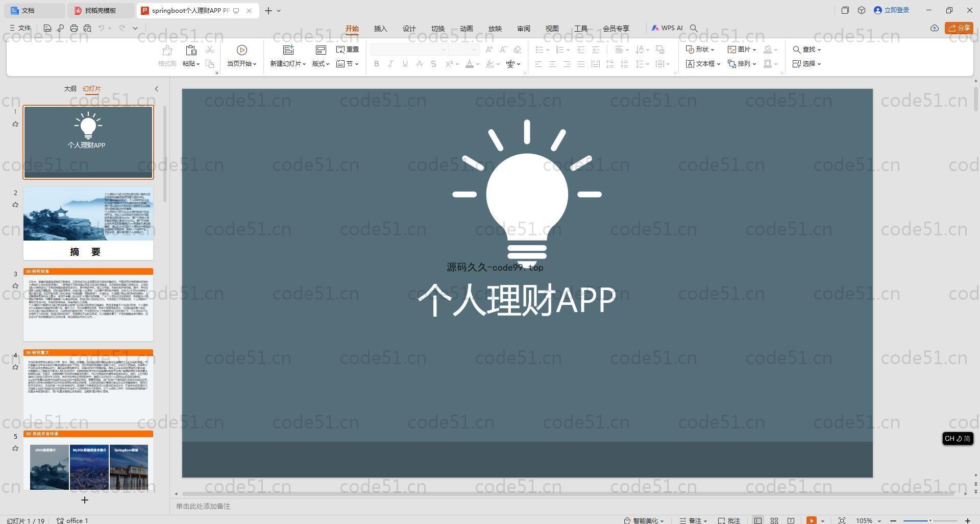Click the cloud upload icon near Share
This screenshot has height=524, width=980.
(x=934, y=28)
